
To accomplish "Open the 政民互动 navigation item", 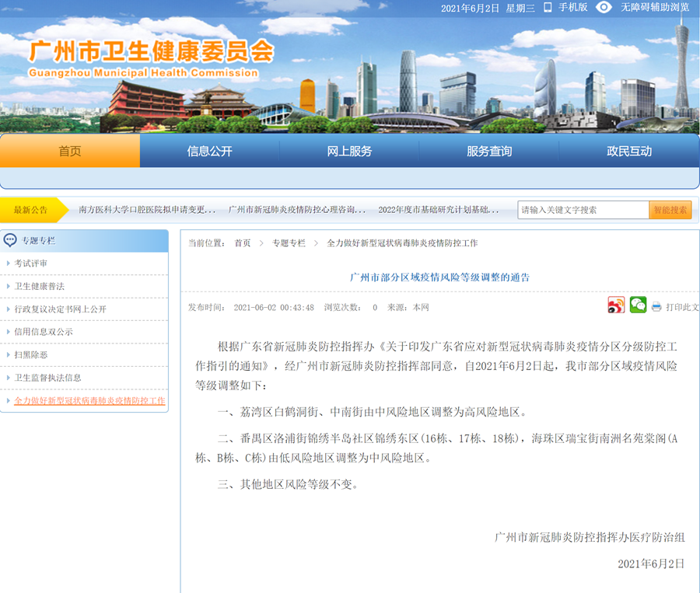I will pyautogui.click(x=629, y=152).
